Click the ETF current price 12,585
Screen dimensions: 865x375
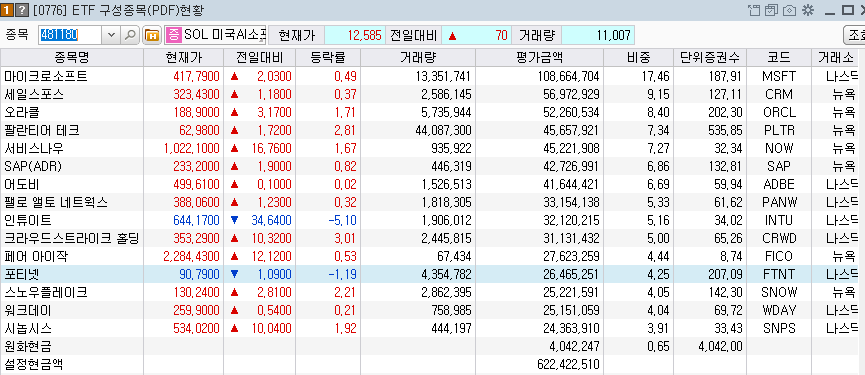(x=365, y=35)
